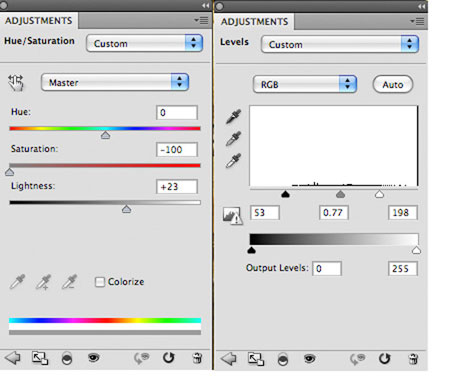Enable the Colorize checkbox
This screenshot has height=376, width=450.
tap(100, 282)
